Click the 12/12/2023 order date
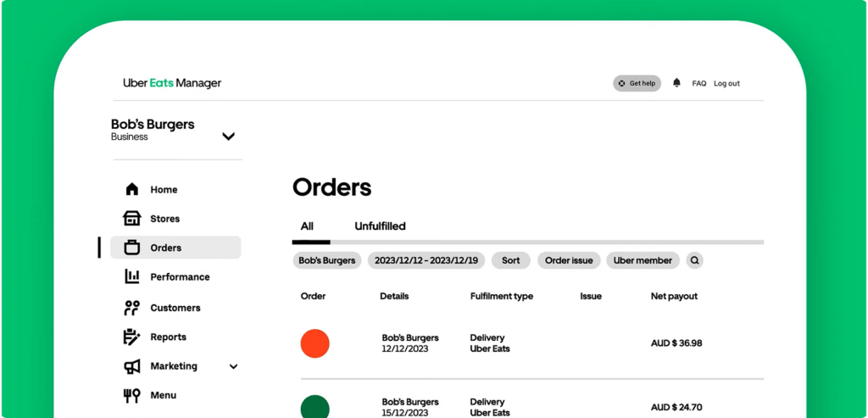The image size is (868, 418). tap(404, 348)
